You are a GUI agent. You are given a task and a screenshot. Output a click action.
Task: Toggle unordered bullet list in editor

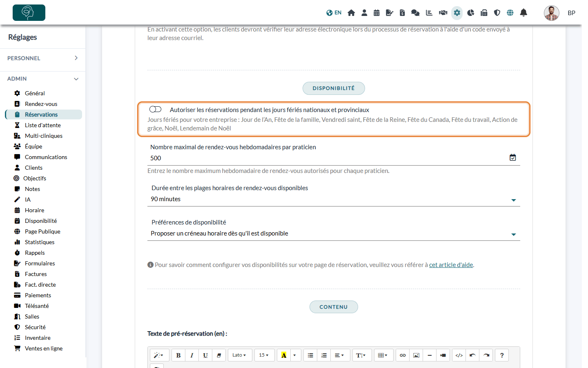pyautogui.click(x=310, y=355)
